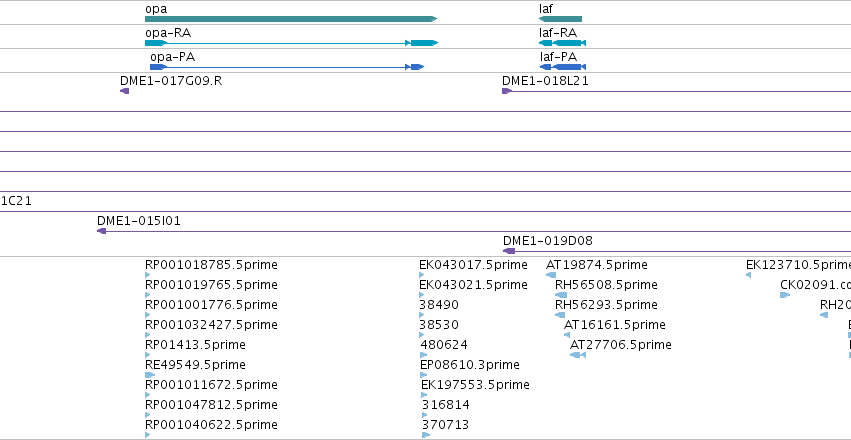
Task: Click the DME1-019D08 clone arrow
Action: [509, 251]
